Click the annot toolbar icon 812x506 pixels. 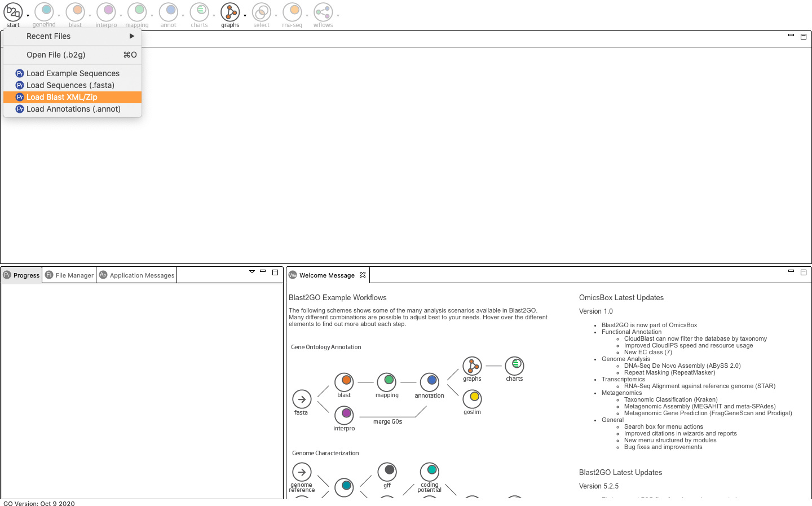[x=168, y=12]
